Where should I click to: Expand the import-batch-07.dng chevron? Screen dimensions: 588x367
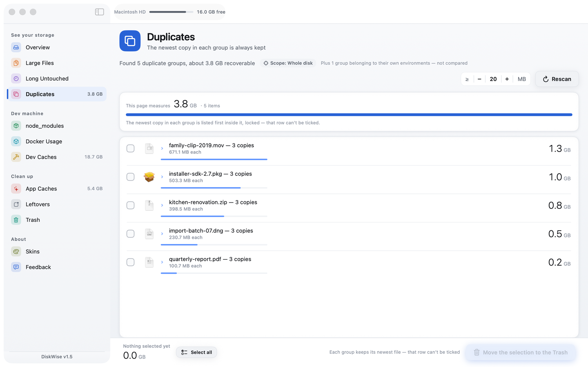pos(162,234)
